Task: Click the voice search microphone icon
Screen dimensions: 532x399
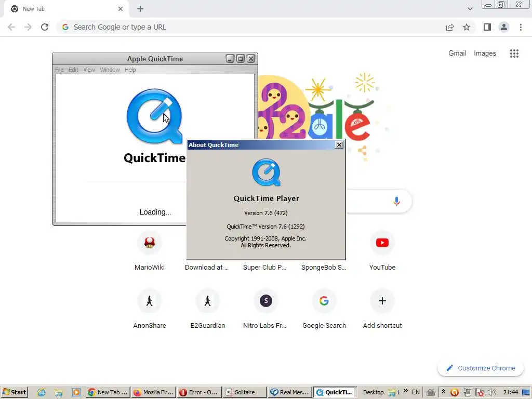Action: click(x=396, y=201)
